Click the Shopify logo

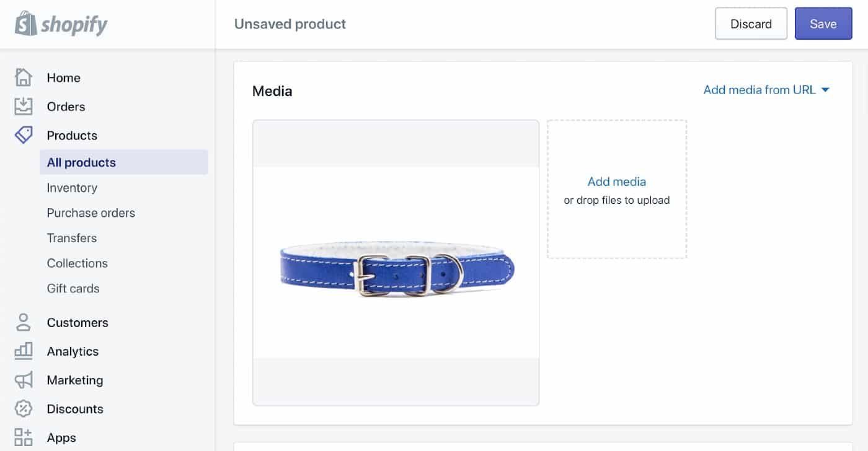tap(60, 24)
